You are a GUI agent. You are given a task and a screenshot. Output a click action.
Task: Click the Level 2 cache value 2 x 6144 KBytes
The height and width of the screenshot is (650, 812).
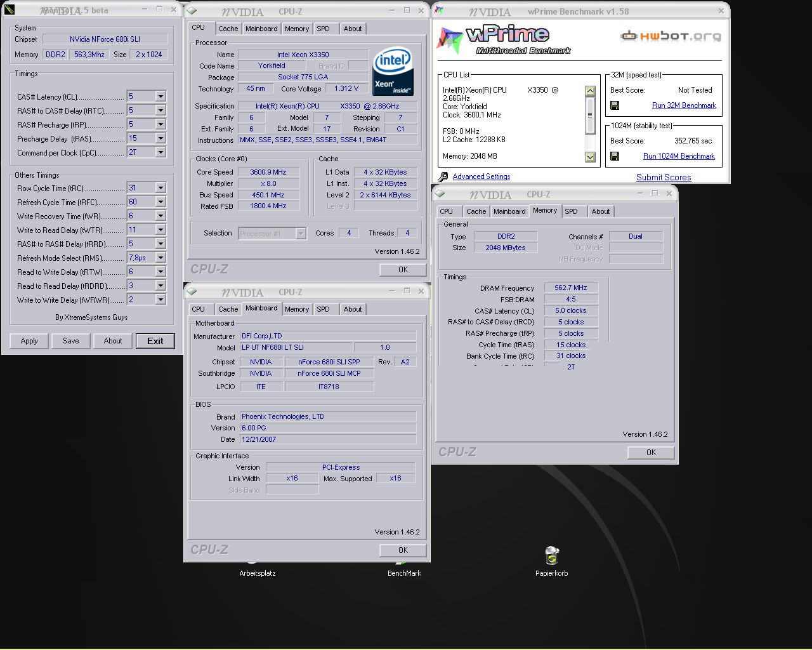pyautogui.click(x=385, y=195)
